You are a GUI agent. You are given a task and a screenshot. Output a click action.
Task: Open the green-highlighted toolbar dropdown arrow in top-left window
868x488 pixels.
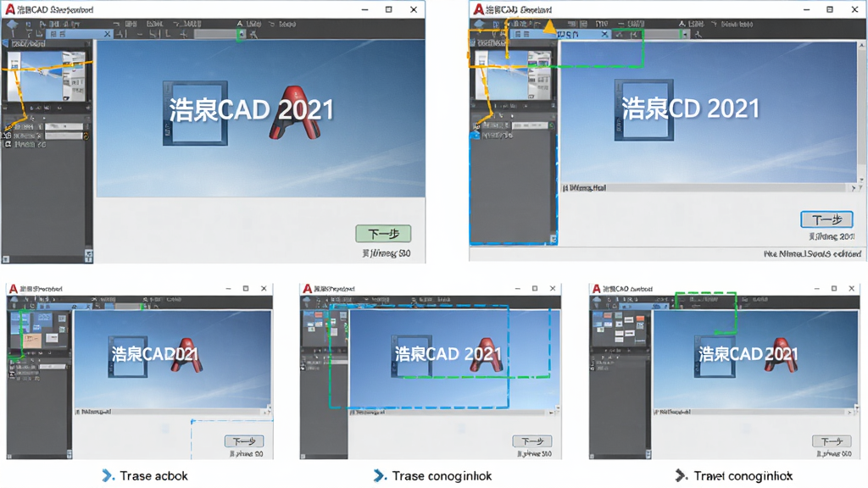point(241,34)
